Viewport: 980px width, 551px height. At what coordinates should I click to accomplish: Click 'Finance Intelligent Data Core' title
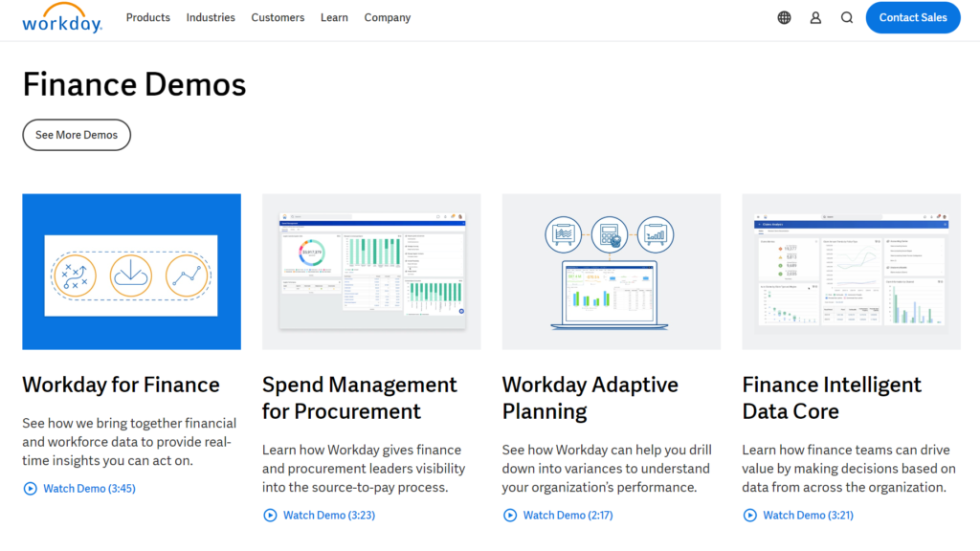[832, 398]
